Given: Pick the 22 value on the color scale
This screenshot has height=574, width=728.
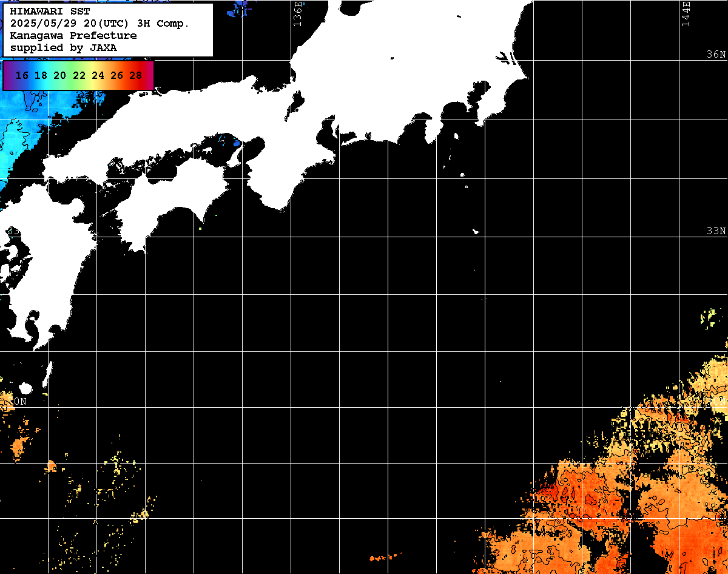Looking at the screenshot, I should click(x=79, y=75).
